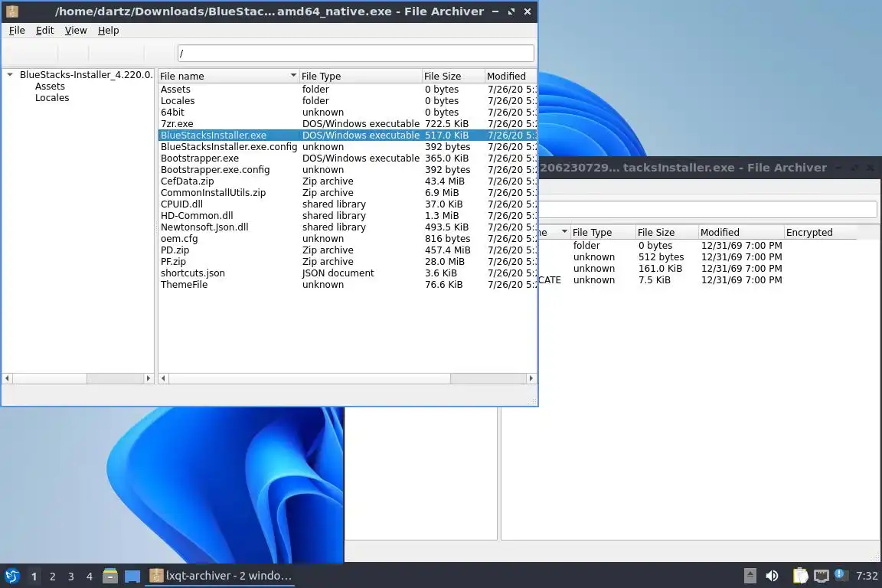This screenshot has width=882, height=588.
Task: Select the Locales folder row in file list
Action: click(348, 101)
